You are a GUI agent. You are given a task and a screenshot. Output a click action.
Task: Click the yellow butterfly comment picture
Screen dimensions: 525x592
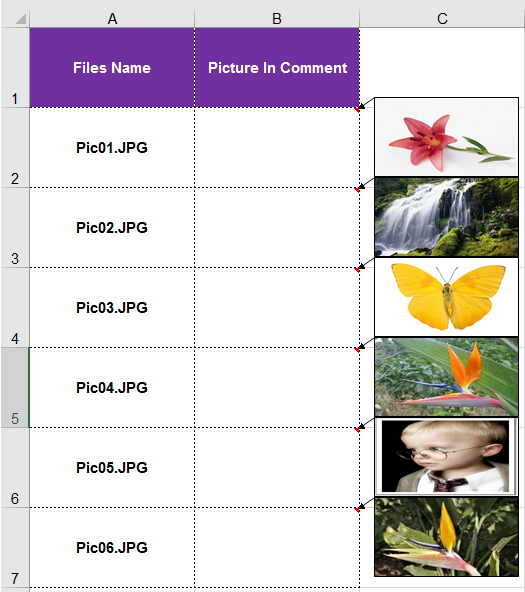click(446, 297)
